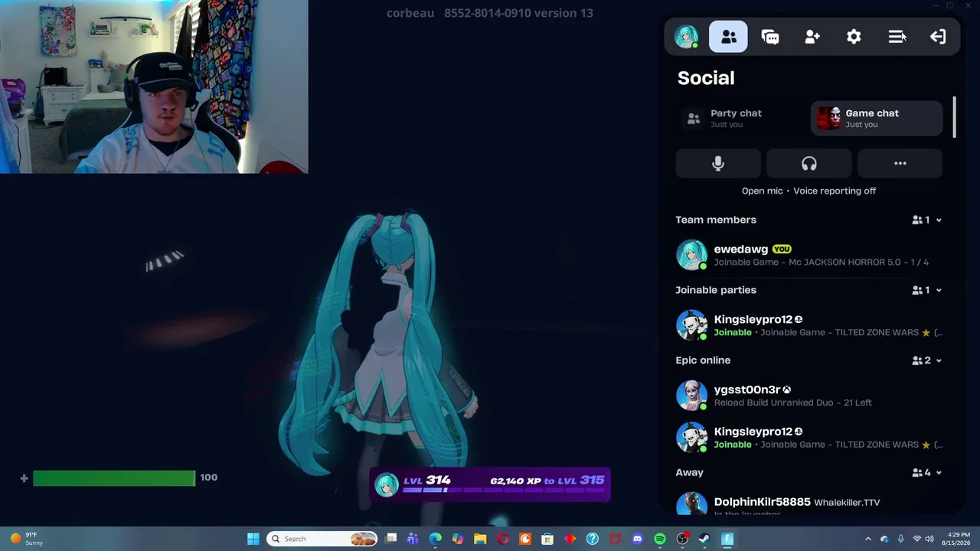Open ygsst00n3r friend entry
This screenshot has width=980, height=551.
pos(809,396)
